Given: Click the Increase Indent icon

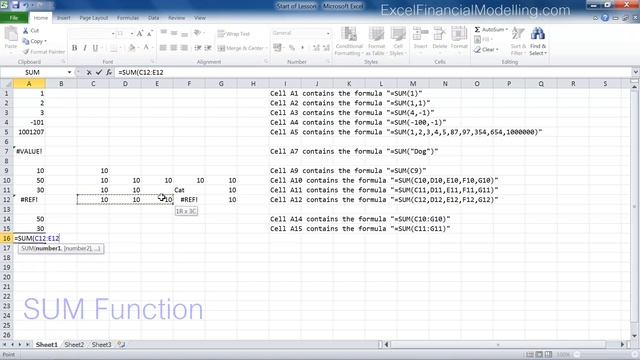Looking at the screenshot, I should (x=208, y=48).
